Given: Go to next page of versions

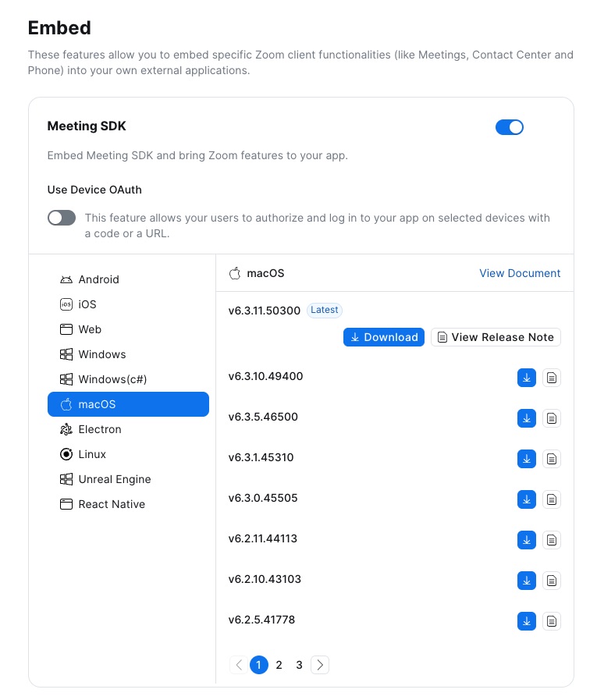Looking at the screenshot, I should click(320, 665).
